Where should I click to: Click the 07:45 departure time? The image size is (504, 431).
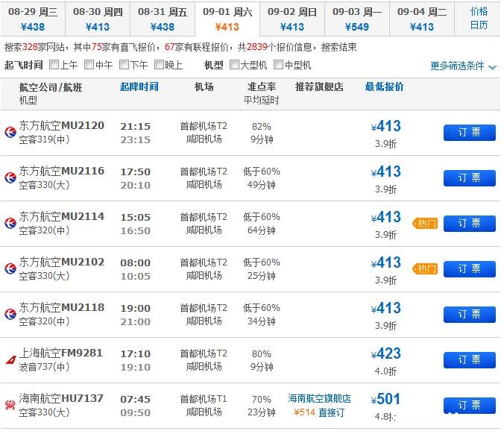136,399
